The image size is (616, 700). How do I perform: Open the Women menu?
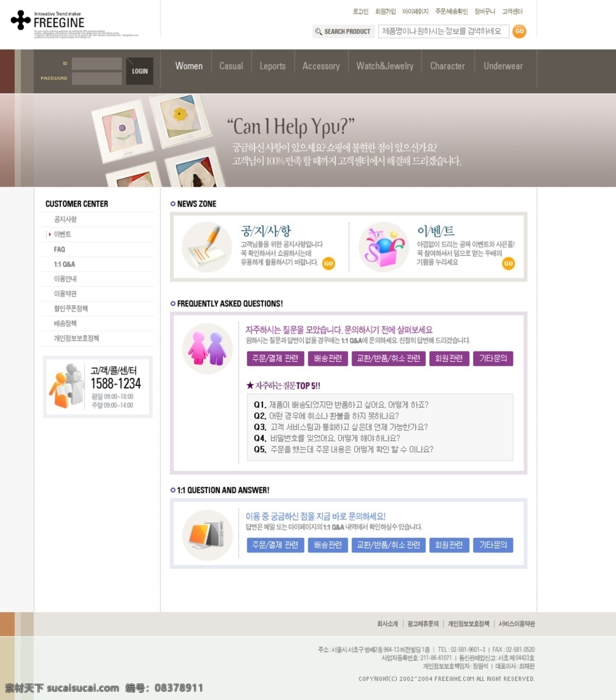[189, 66]
